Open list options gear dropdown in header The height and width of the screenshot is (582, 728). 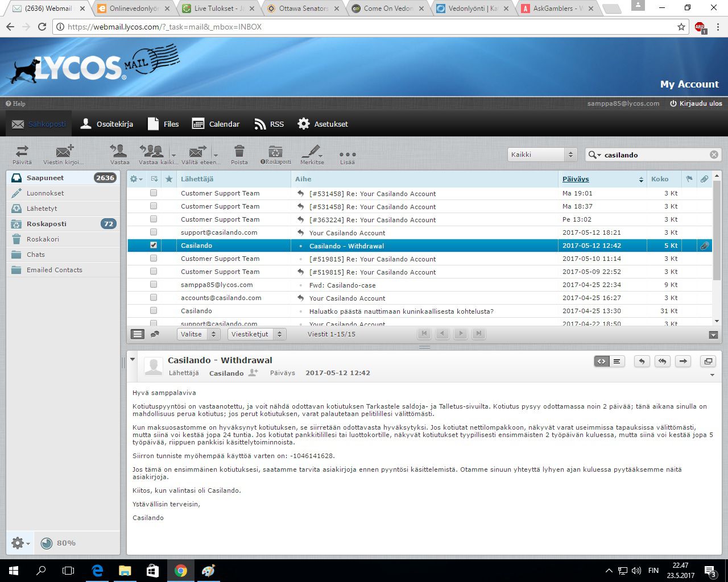click(136, 179)
